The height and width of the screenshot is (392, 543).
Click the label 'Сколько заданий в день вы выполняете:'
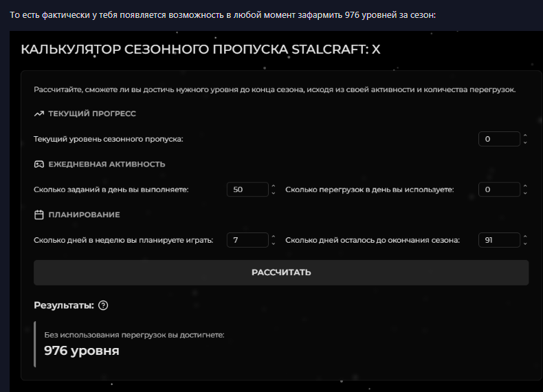(111, 190)
